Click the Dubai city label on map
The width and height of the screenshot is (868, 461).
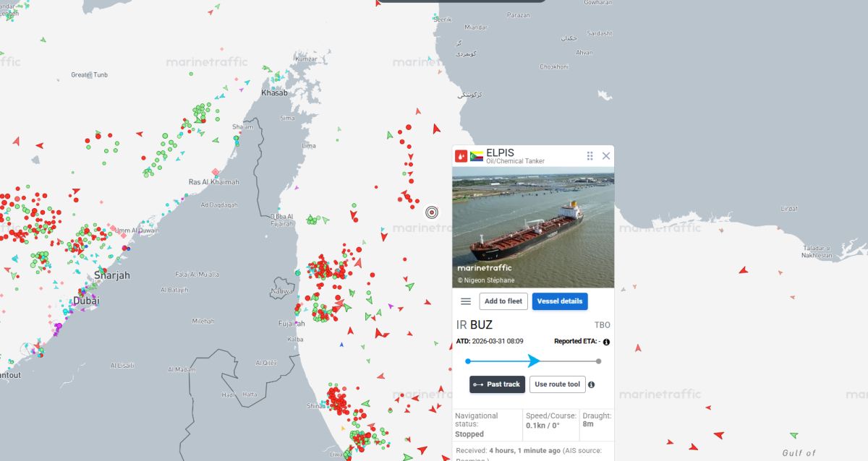point(86,301)
